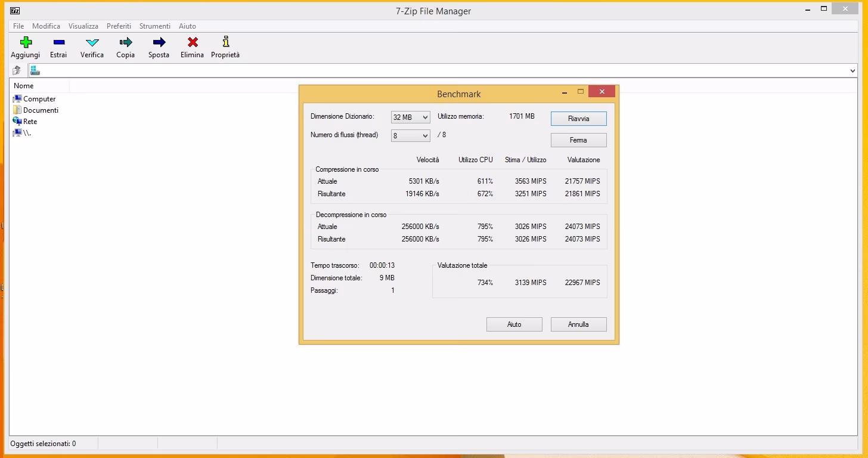Click the Copia arrow icon
The height and width of the screenshot is (458, 868).
click(125, 42)
